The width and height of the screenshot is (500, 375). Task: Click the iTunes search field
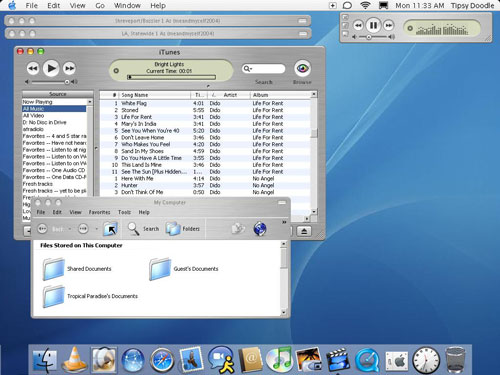[264, 69]
